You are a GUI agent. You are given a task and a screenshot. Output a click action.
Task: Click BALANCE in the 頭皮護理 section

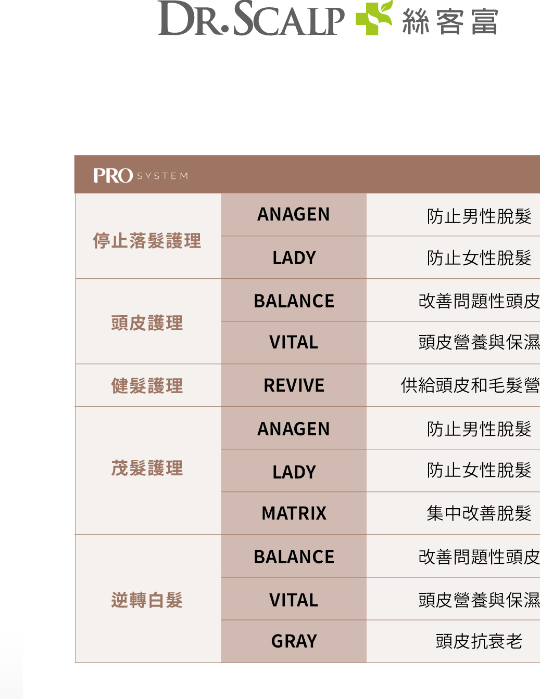(x=293, y=301)
